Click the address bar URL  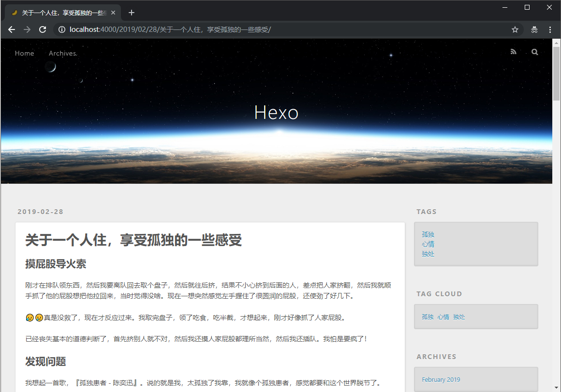pyautogui.click(x=170, y=29)
